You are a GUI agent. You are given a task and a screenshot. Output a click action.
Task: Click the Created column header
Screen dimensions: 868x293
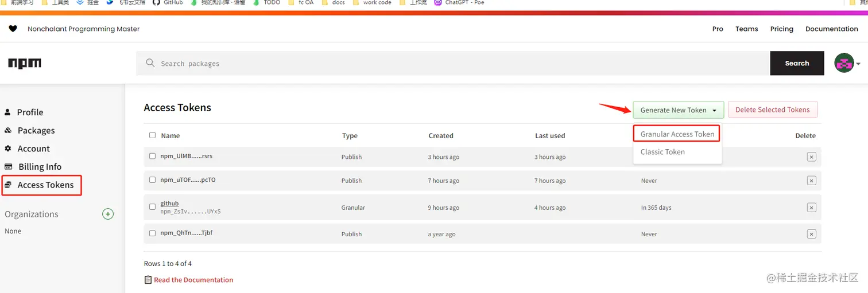pos(441,136)
